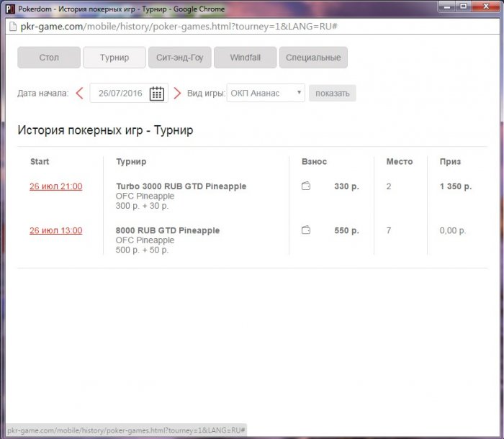Open the calendar date picker icon

click(157, 94)
